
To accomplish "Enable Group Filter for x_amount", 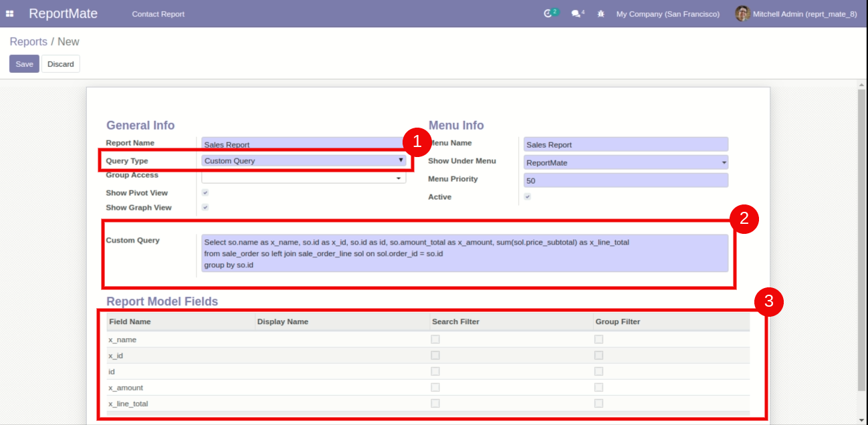I will tap(599, 388).
